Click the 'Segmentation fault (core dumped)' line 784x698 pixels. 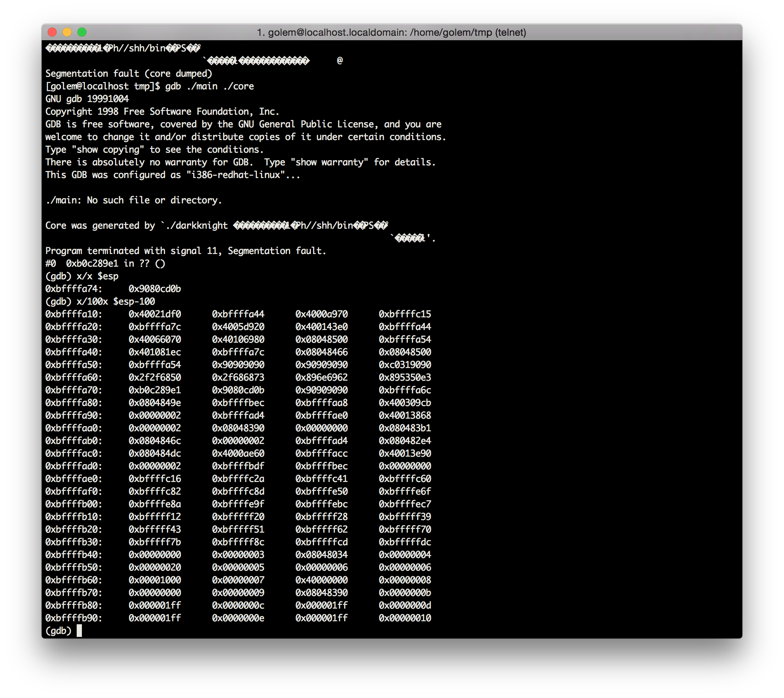[x=128, y=74]
